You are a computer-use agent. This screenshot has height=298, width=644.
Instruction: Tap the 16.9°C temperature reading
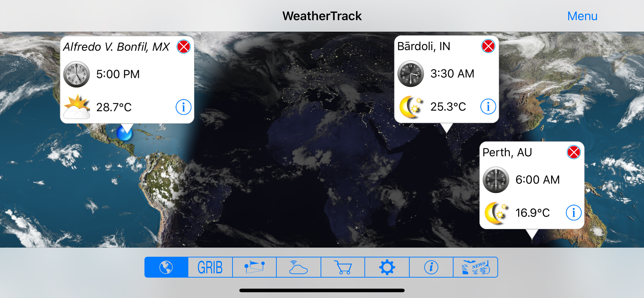[x=533, y=213]
